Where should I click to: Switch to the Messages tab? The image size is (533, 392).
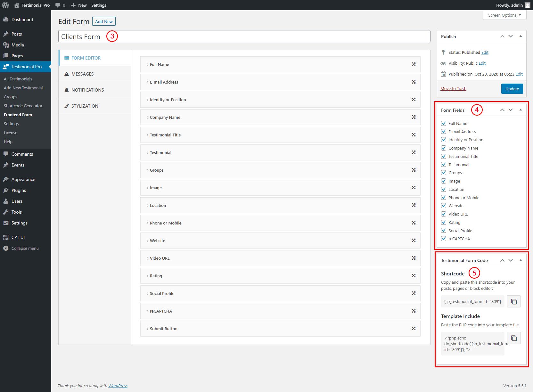[82, 74]
